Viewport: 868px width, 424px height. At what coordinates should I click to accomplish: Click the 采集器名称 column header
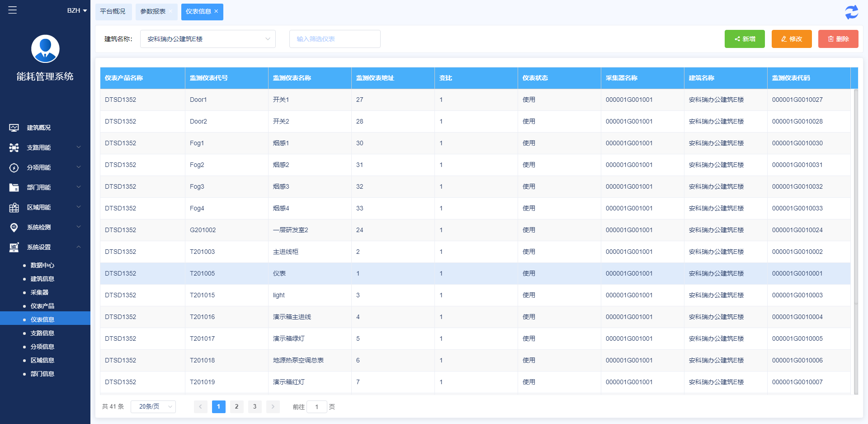(642, 78)
